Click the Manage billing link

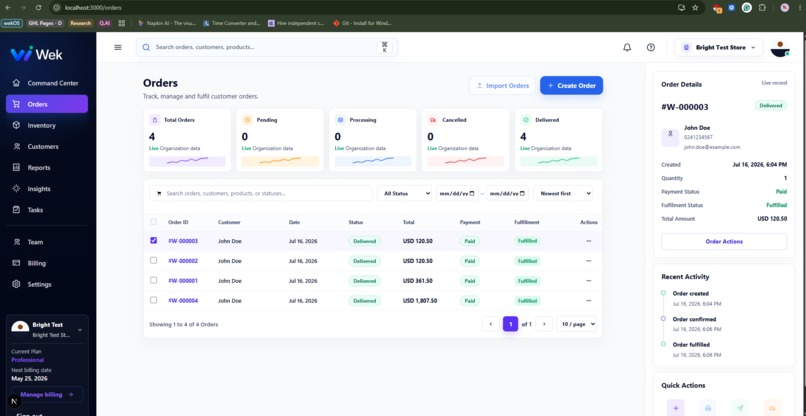(x=47, y=394)
